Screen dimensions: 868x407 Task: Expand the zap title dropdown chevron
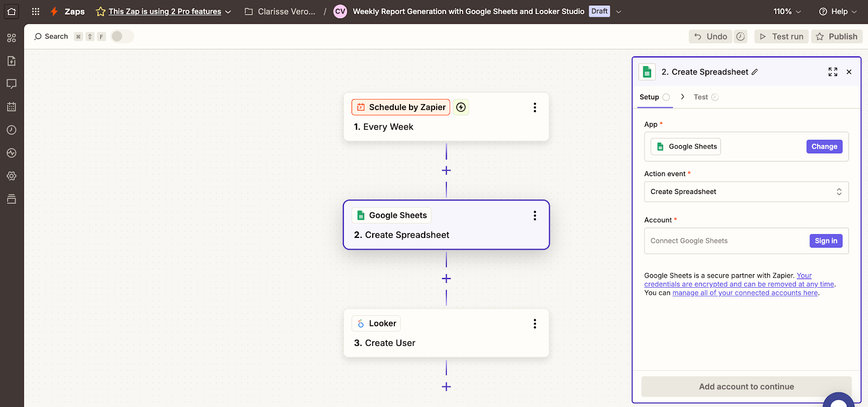click(x=618, y=11)
